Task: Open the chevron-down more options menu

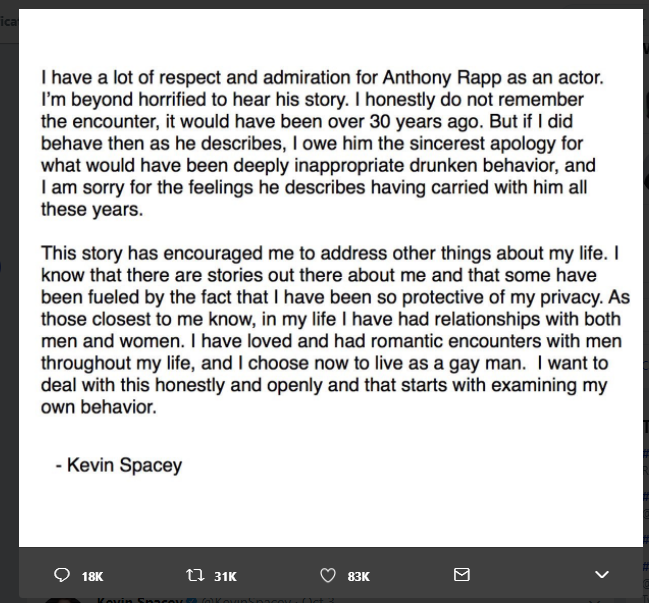Action: pyautogui.click(x=601, y=574)
